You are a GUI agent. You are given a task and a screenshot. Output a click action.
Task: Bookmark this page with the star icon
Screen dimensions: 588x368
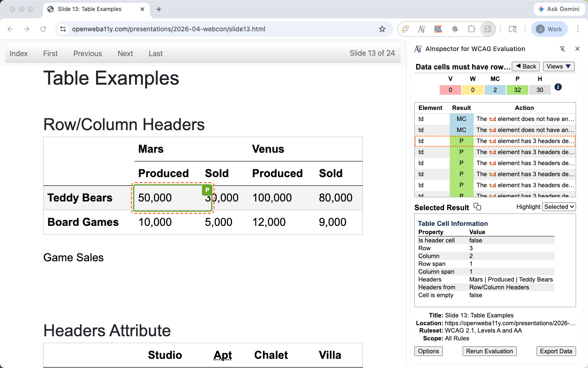pyautogui.click(x=382, y=29)
